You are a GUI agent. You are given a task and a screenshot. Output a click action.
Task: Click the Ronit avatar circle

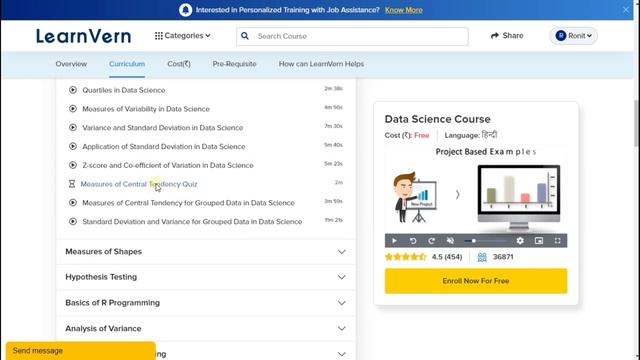pos(561,36)
